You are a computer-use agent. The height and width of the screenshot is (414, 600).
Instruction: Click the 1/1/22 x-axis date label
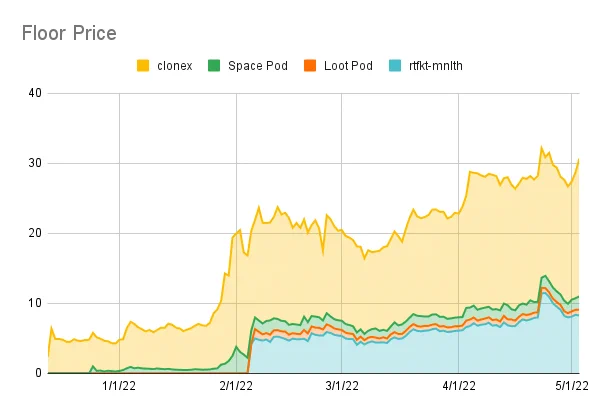point(119,386)
